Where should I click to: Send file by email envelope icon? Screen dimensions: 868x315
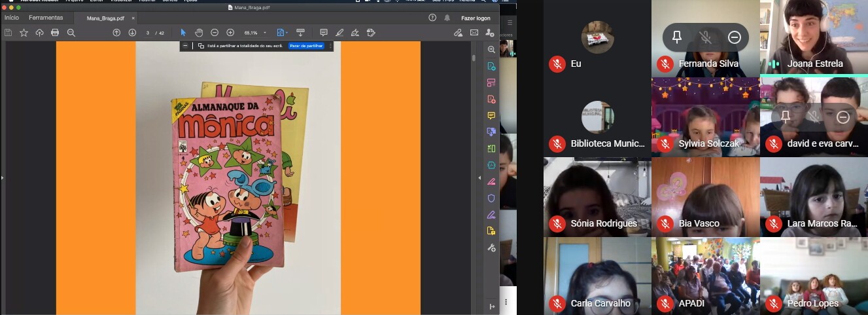[x=474, y=32]
